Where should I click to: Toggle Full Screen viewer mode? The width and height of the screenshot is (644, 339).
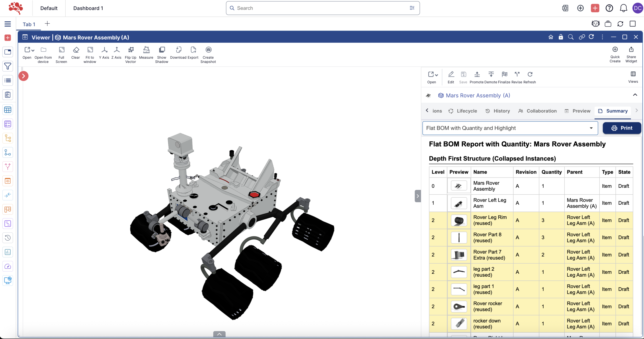tap(61, 50)
